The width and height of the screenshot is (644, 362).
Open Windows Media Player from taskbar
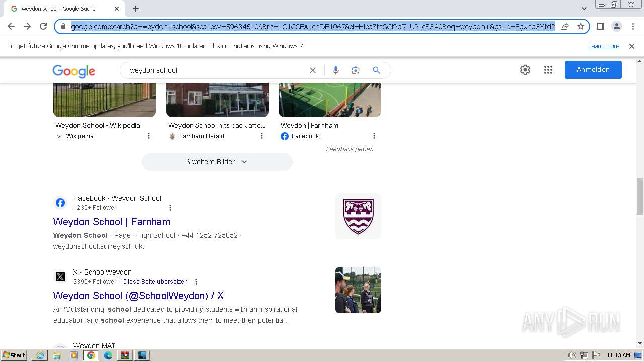point(74,355)
